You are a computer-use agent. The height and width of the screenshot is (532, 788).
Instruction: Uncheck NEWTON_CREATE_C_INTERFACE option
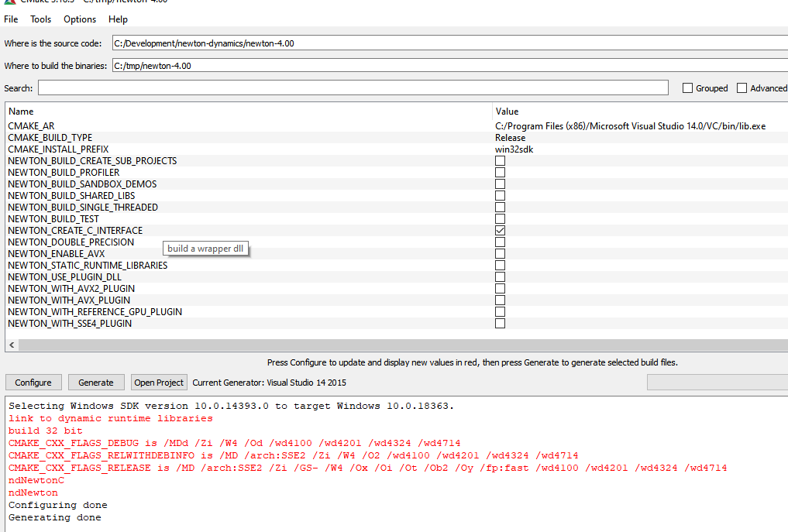[x=500, y=231]
